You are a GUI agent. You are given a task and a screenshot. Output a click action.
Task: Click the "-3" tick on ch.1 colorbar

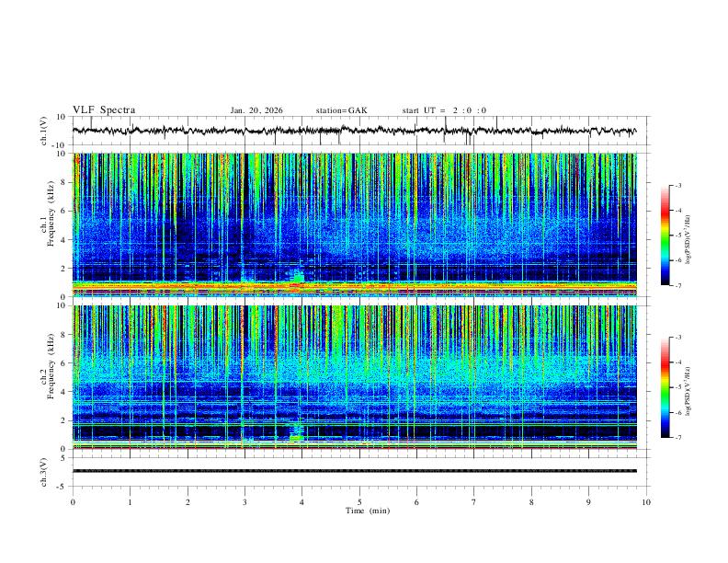pos(677,185)
